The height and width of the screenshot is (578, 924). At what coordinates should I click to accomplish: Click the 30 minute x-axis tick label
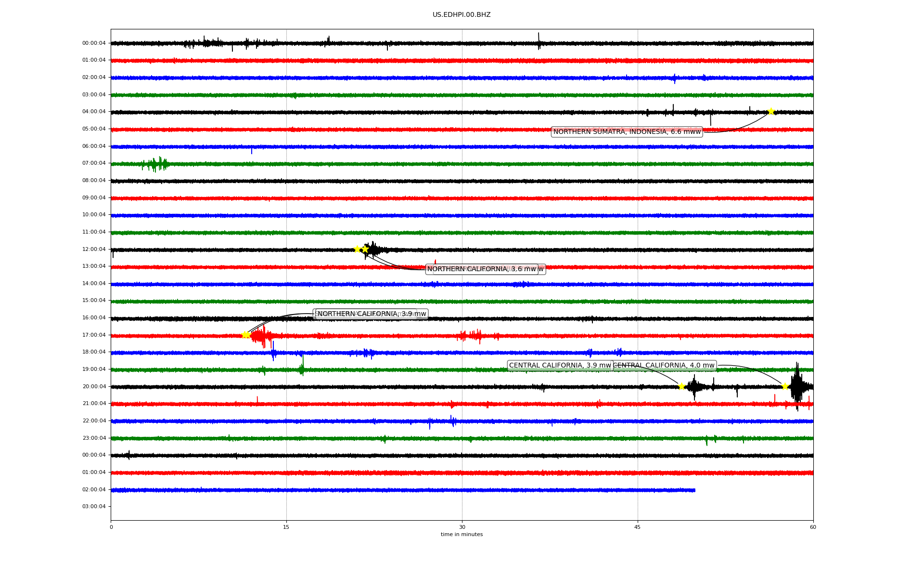click(462, 527)
